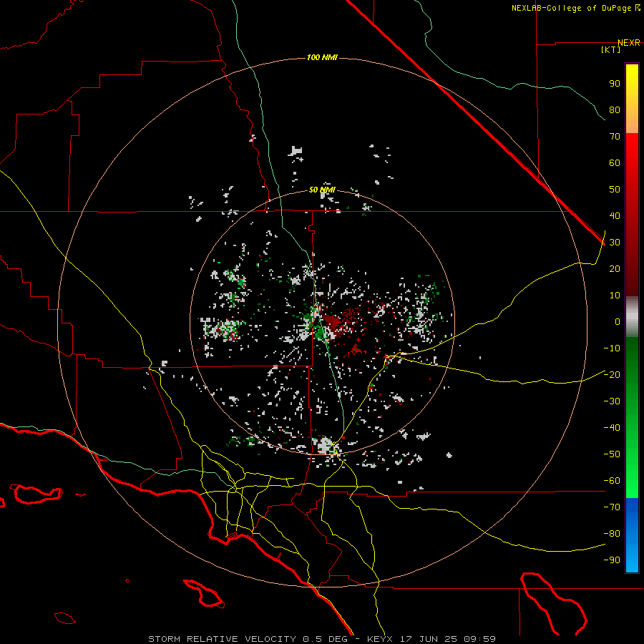Click the 20 value on the velocity scale
Viewport: 644px width, 644px height.
pos(615,268)
